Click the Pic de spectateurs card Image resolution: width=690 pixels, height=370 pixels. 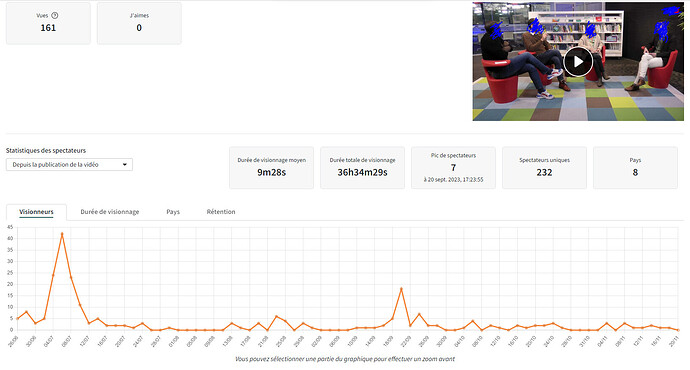point(453,168)
